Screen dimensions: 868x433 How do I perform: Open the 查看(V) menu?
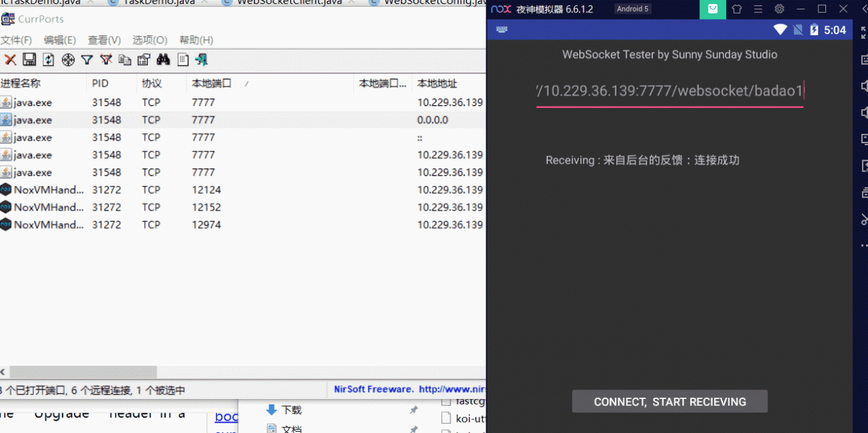click(x=104, y=40)
